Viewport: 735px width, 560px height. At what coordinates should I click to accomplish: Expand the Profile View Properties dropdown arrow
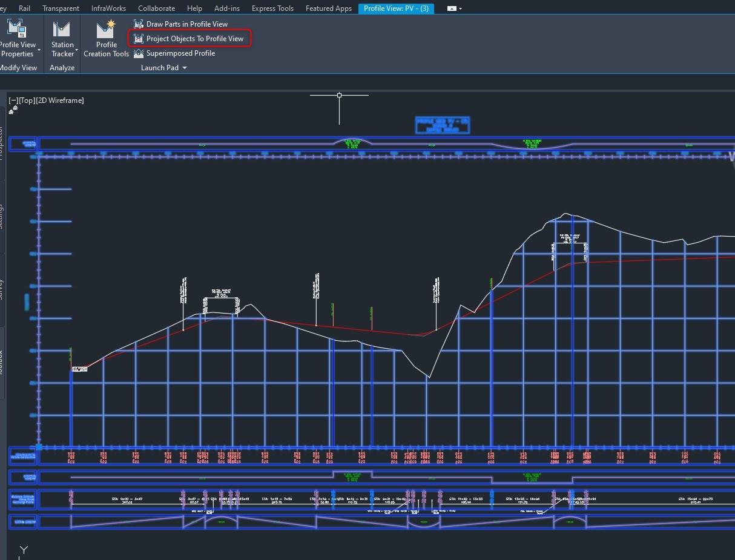pos(39,51)
